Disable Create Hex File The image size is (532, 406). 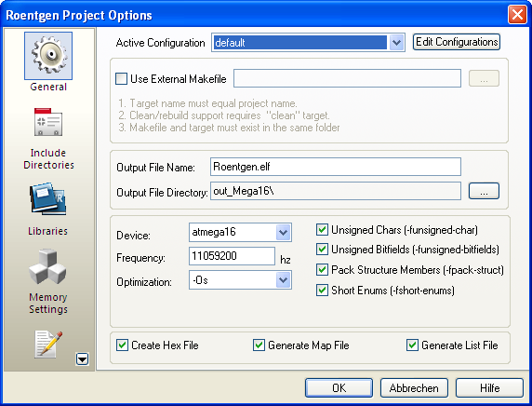122,345
